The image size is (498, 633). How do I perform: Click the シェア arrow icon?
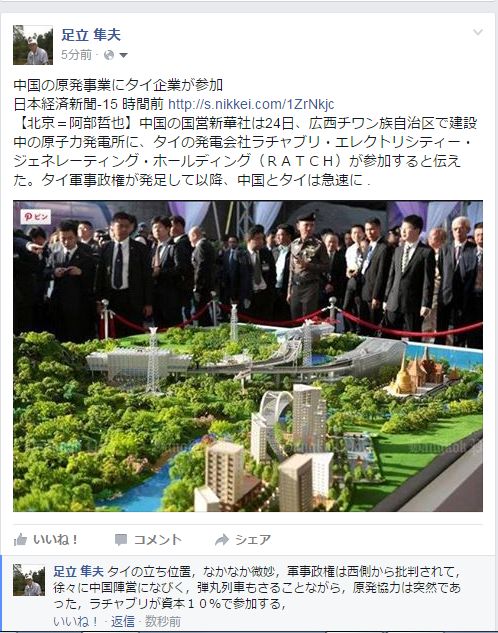222,540
